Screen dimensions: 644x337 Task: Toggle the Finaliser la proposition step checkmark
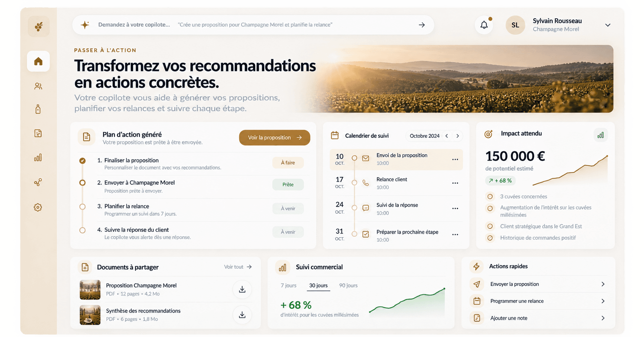(82, 161)
